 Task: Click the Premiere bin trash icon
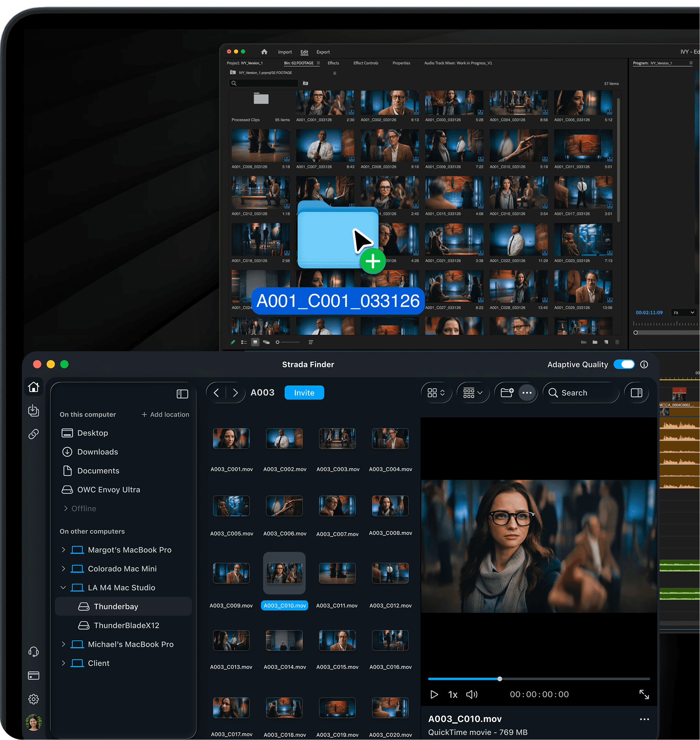point(617,342)
